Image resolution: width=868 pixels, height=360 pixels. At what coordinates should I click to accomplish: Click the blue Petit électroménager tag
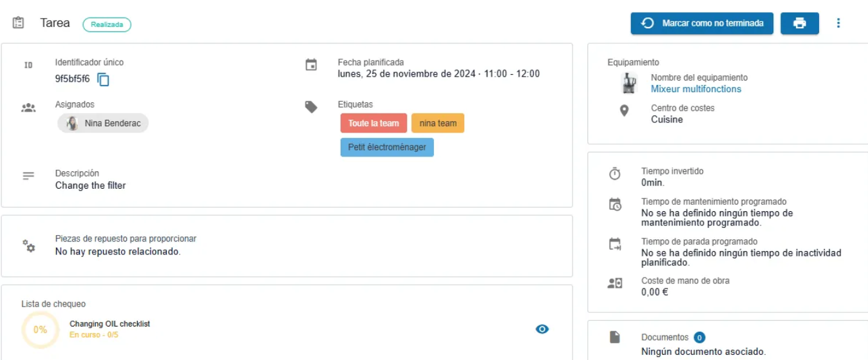click(387, 147)
